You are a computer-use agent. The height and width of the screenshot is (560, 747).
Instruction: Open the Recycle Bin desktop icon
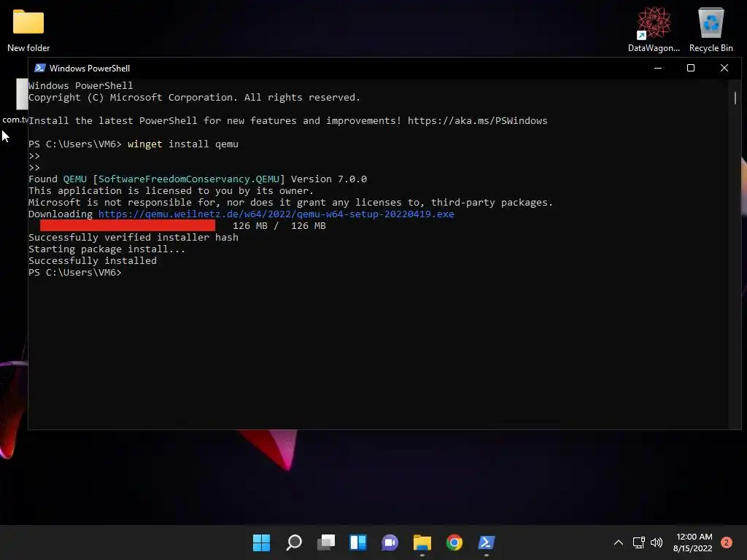coord(711,30)
